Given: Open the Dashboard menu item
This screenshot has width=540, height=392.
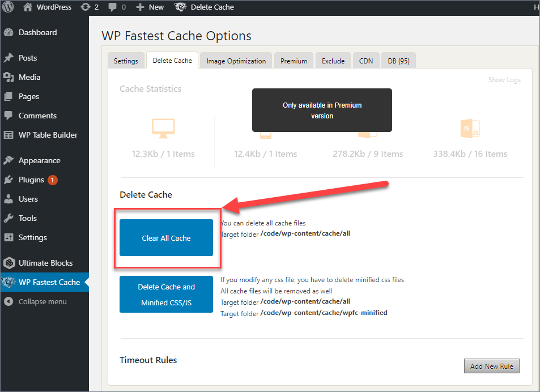Looking at the screenshot, I should pyautogui.click(x=37, y=32).
